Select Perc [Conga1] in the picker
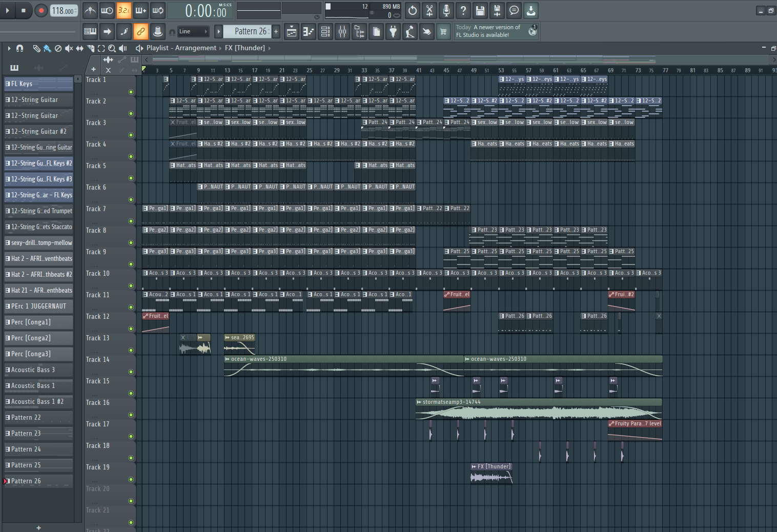This screenshot has height=532, width=777. point(39,322)
